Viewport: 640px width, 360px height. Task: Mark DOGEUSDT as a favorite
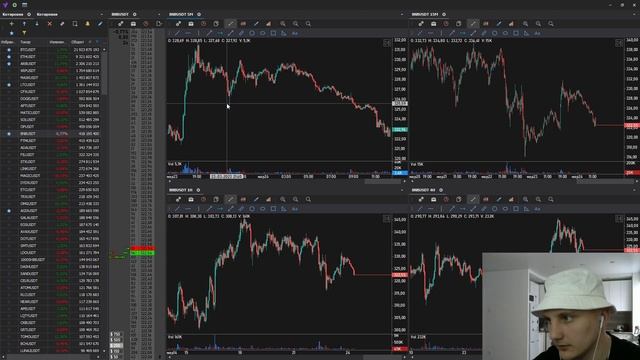coord(9,99)
